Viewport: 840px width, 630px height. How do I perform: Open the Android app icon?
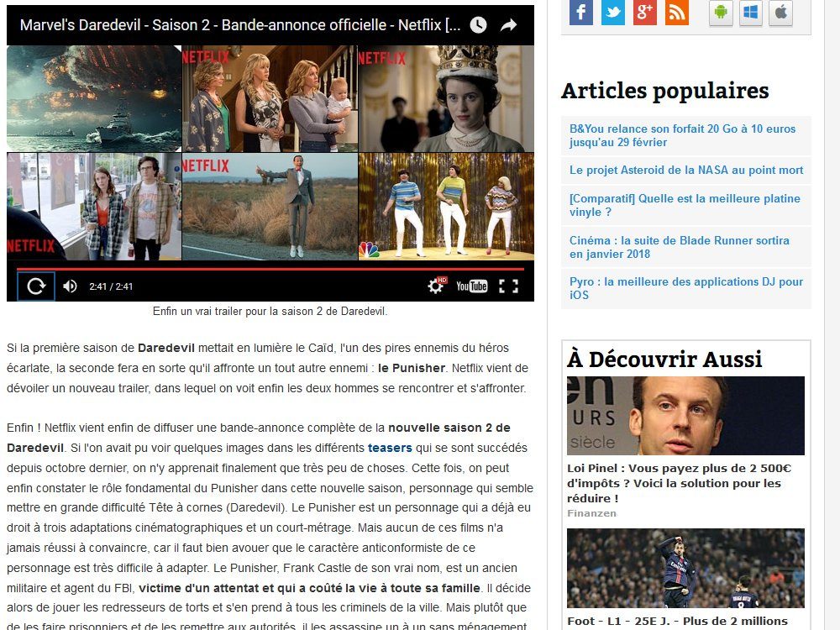tap(721, 13)
